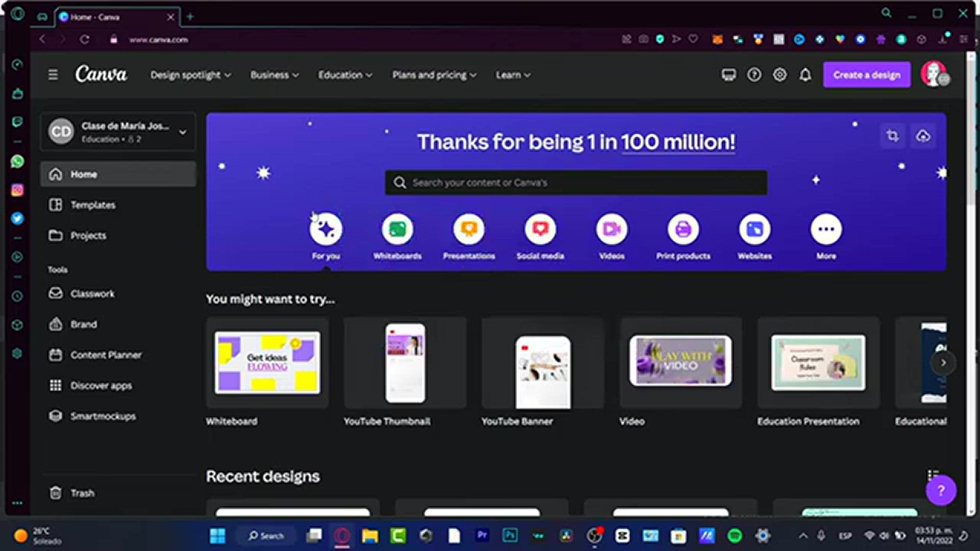Reload the page in browser toolbar
The image size is (980, 551).
[x=85, y=39]
